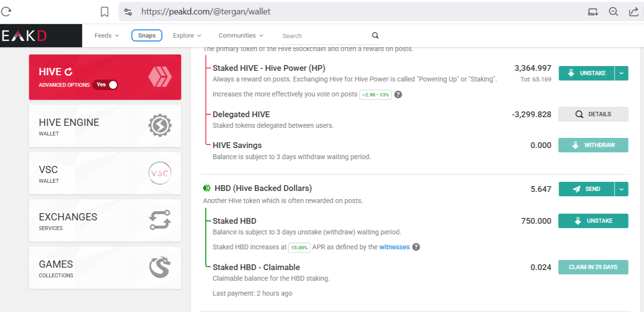Viewport: 644px width, 312px height.
Task: Click the Exchanges swap arrows icon
Action: (x=160, y=220)
